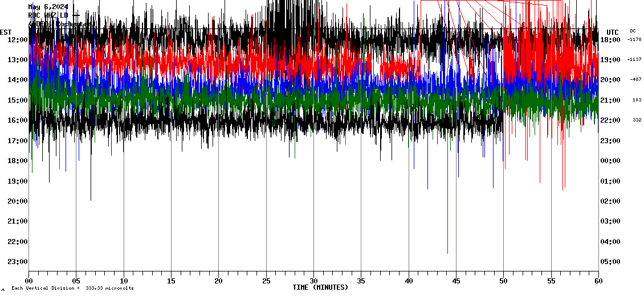Select the DC value -1137
Image resolution: width=644 pixels, height=296 pixels.
[634, 60]
